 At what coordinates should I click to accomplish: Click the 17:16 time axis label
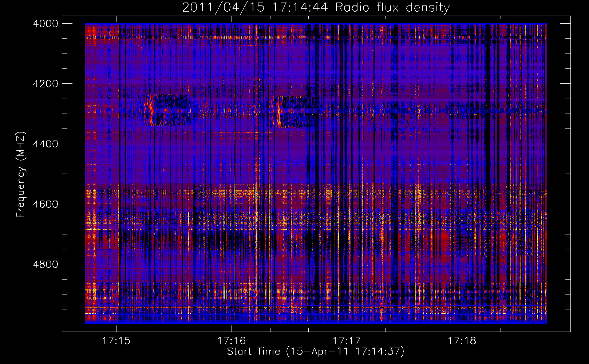(232, 341)
